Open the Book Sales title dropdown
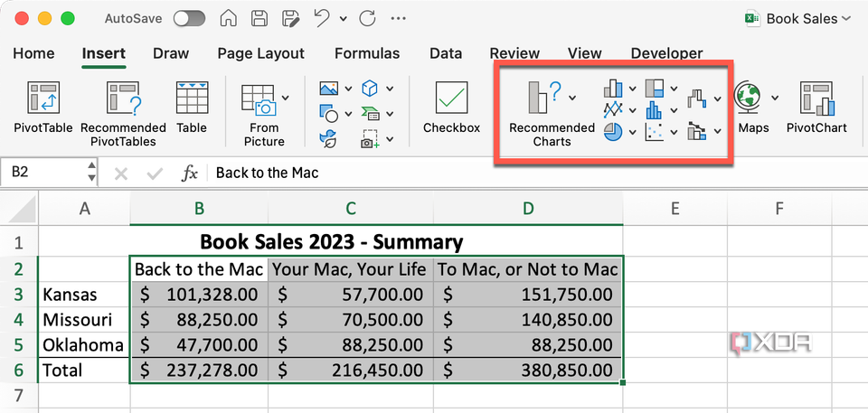The image size is (868, 413). click(x=846, y=18)
